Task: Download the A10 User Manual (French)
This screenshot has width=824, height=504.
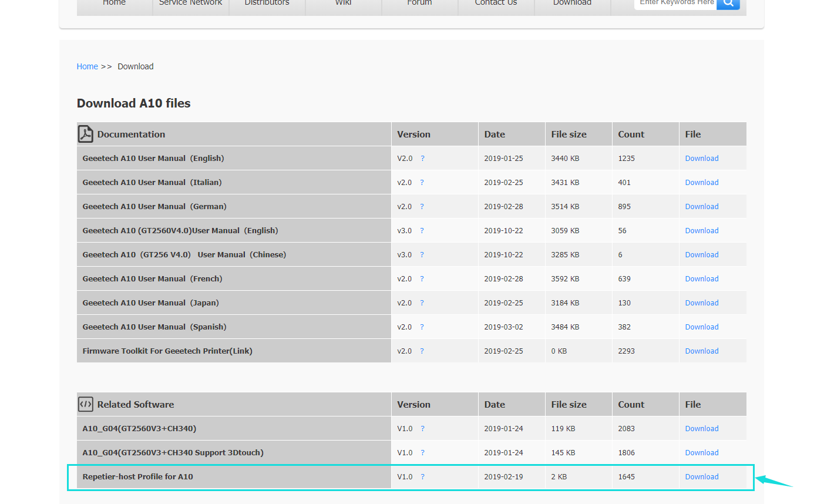Action: click(702, 279)
